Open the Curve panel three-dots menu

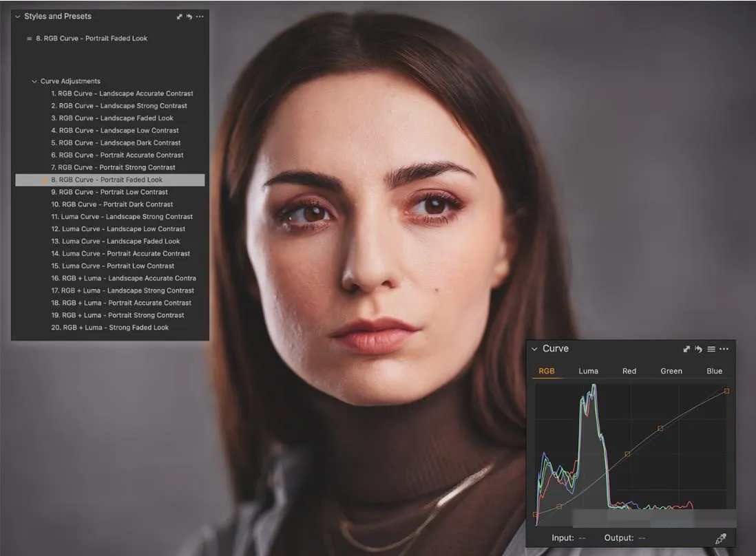click(x=724, y=349)
